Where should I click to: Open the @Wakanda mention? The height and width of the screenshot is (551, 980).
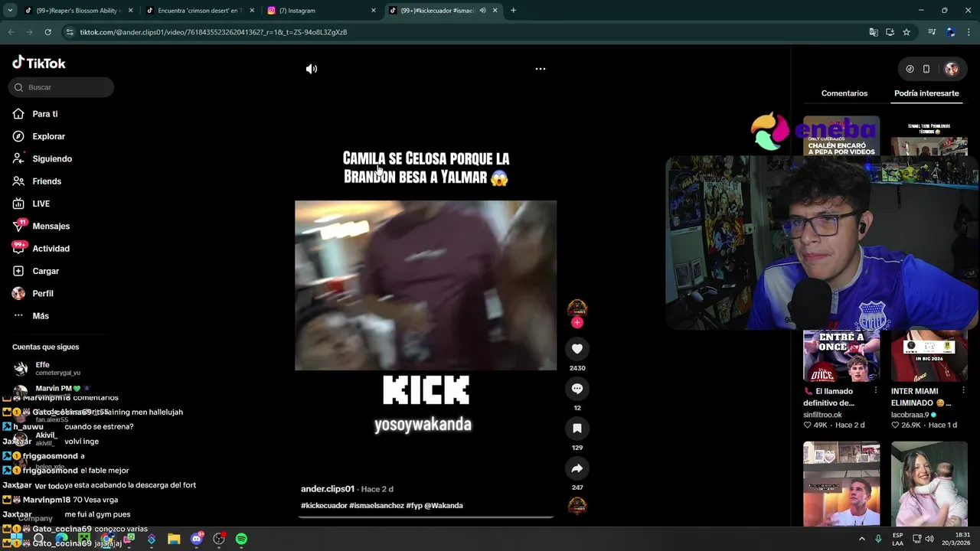pyautogui.click(x=443, y=506)
